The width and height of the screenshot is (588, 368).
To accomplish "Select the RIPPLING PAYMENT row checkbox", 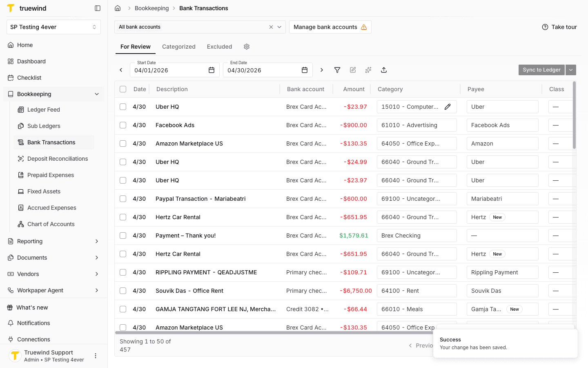I will click(123, 272).
